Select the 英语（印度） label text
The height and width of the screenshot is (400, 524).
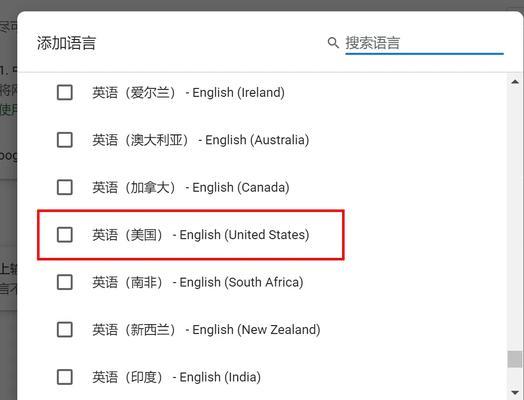tap(128, 377)
